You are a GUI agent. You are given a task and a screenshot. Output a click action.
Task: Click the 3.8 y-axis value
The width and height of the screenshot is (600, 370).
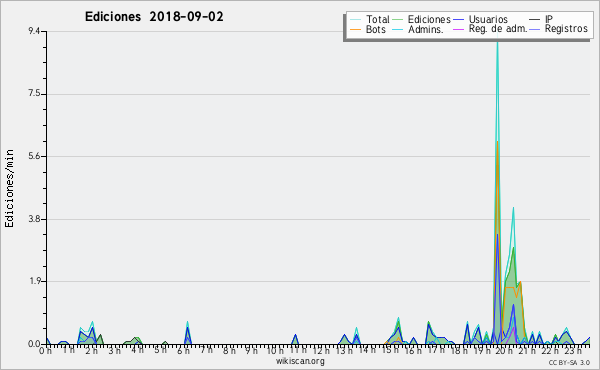(34, 219)
